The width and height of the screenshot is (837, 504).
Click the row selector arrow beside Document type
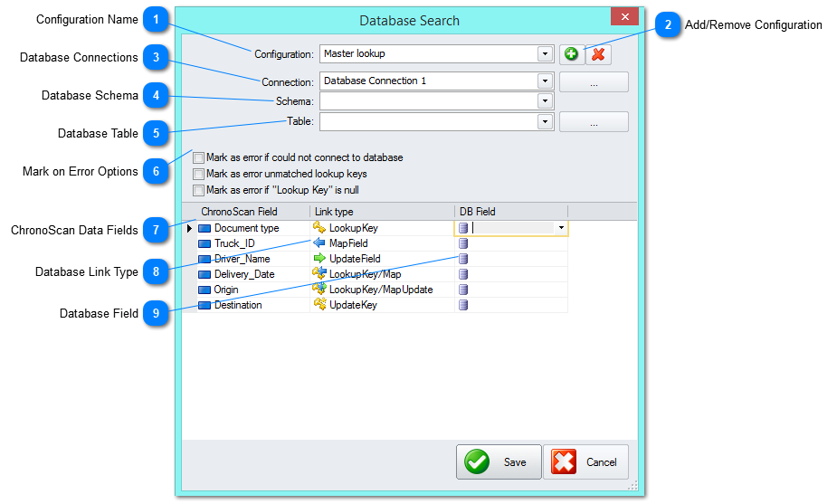[x=189, y=228]
